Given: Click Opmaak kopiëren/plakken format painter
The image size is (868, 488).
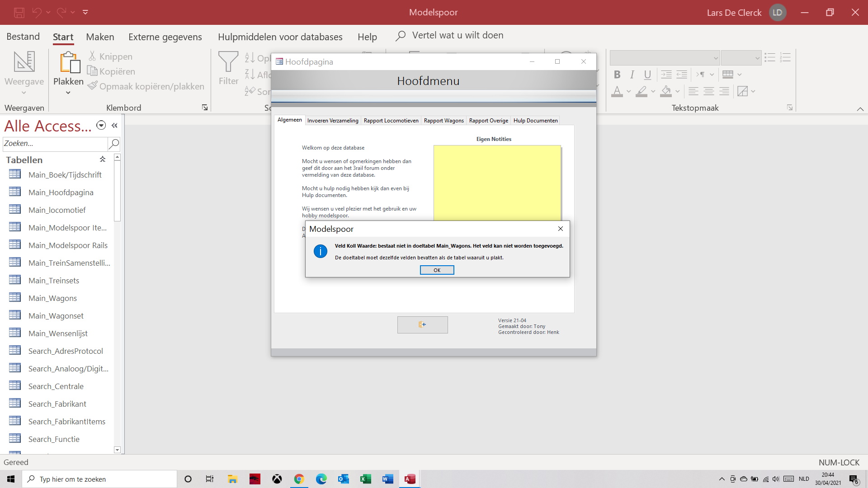Looking at the screenshot, I should [146, 86].
